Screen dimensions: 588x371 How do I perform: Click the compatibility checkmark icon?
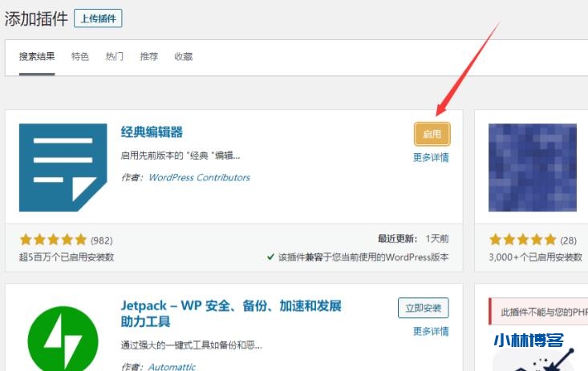tap(271, 257)
